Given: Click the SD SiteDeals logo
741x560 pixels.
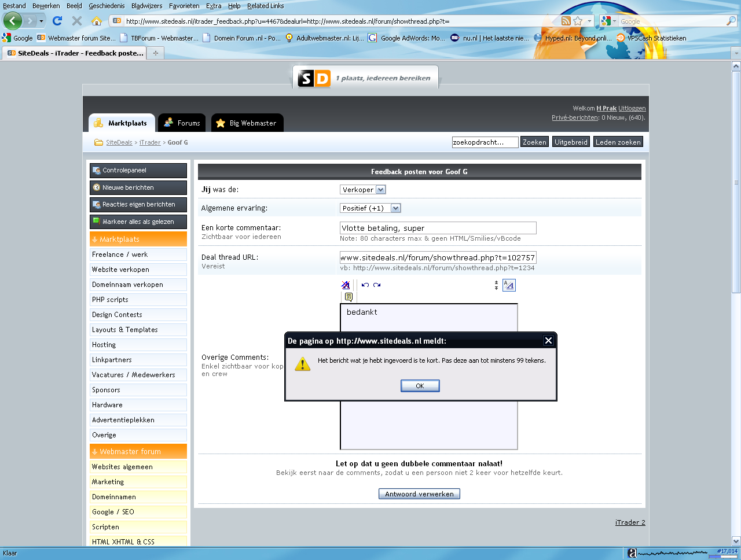Looking at the screenshot, I should [x=314, y=78].
